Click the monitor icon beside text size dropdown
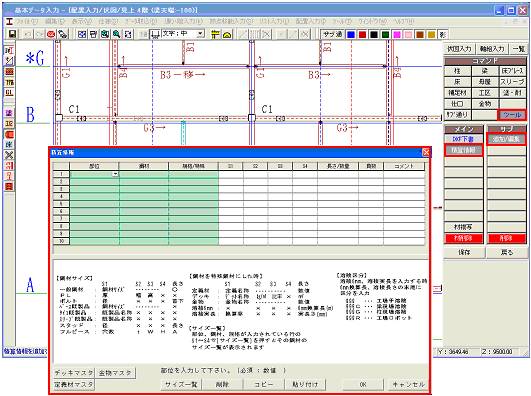Screen dimensions: 531x396 (x=155, y=34)
